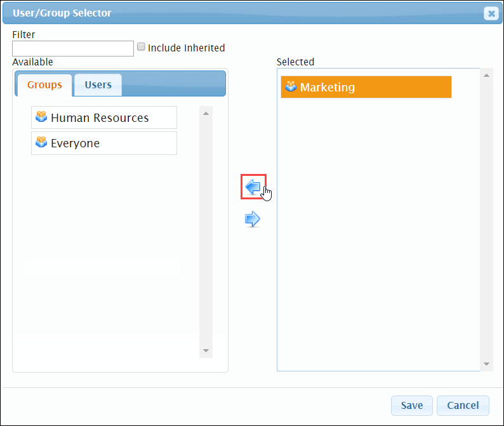This screenshot has width=504, height=426.
Task: Select Marketing in the Selected list
Action: click(x=366, y=87)
